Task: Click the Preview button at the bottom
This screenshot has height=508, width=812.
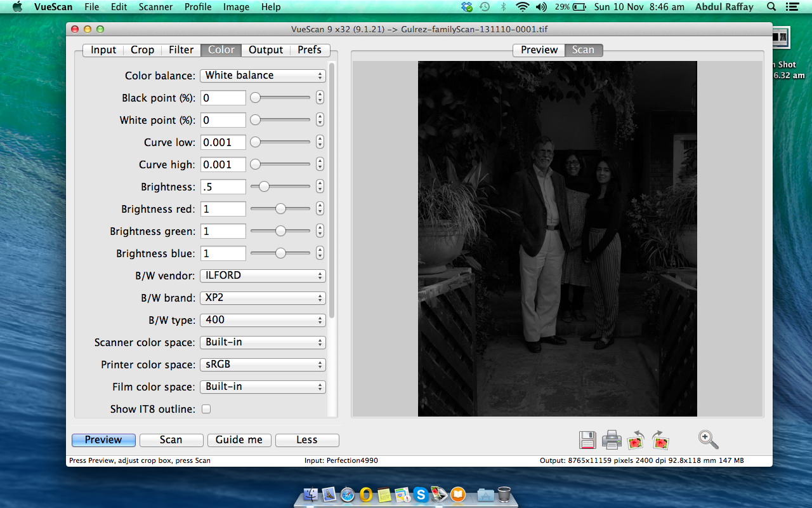Action: 103,440
